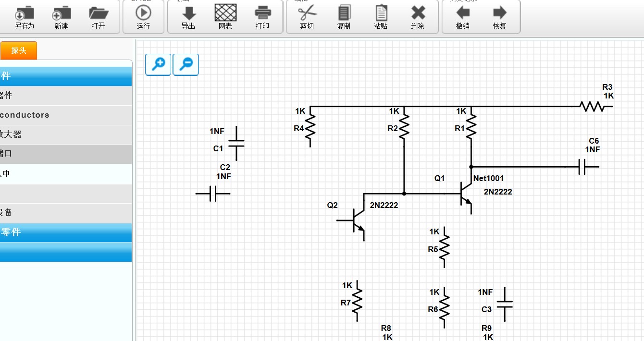Click the junction dot below R1

(471, 167)
